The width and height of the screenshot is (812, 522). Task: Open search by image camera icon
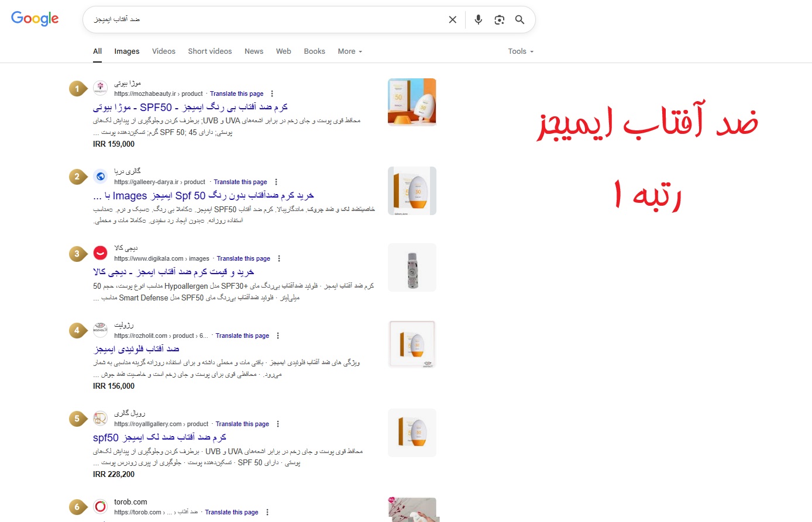click(x=499, y=20)
